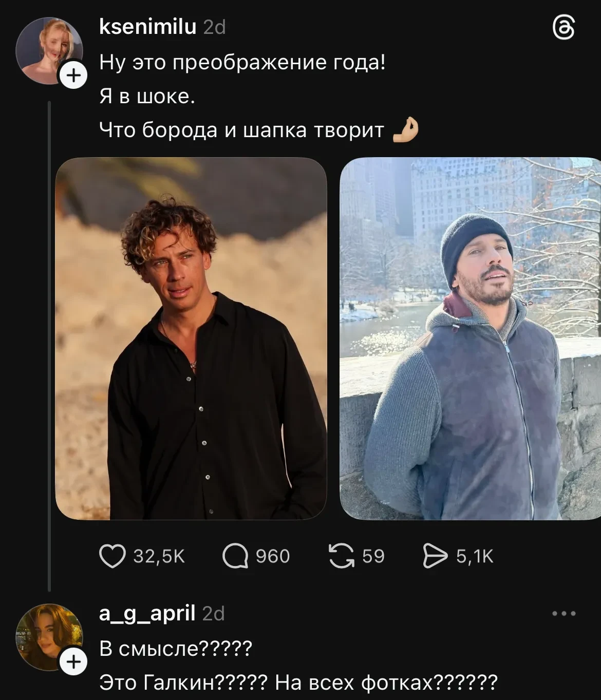View the 32,5K likes count

point(159,556)
